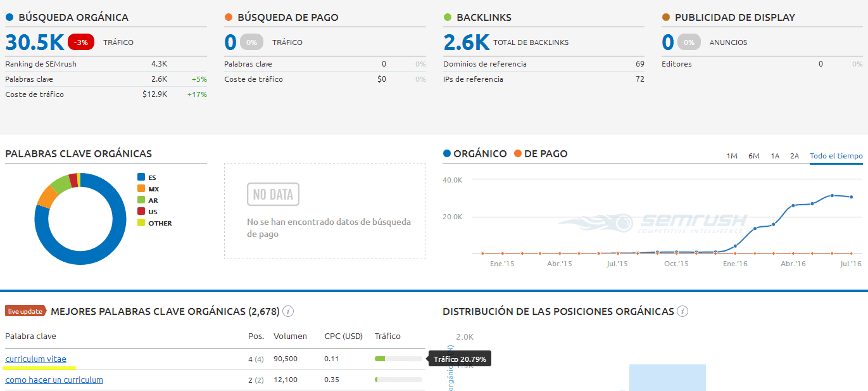Click the 30.5K organic traffic value
This screenshot has height=391, width=868.
[35, 42]
